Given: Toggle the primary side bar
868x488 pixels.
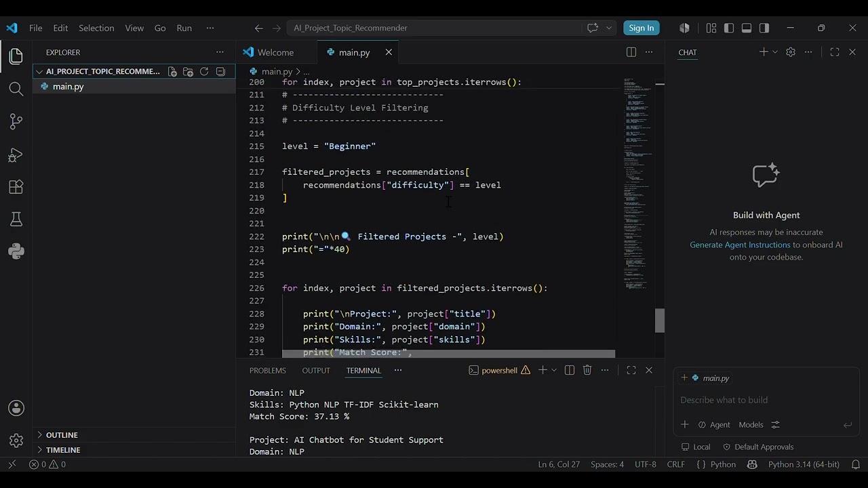Looking at the screenshot, I should [729, 28].
